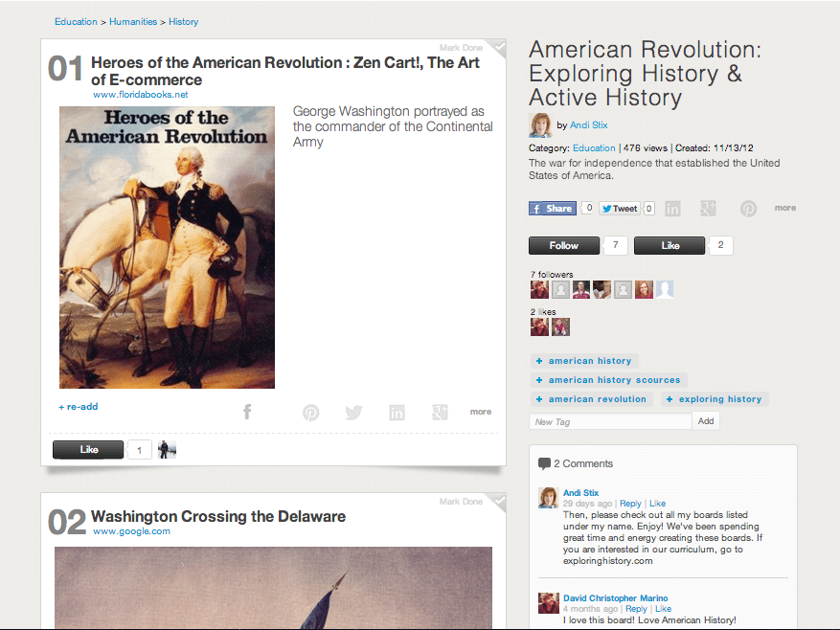Share item 01 on Facebook icon
This screenshot has height=630, width=840.
tap(247, 412)
